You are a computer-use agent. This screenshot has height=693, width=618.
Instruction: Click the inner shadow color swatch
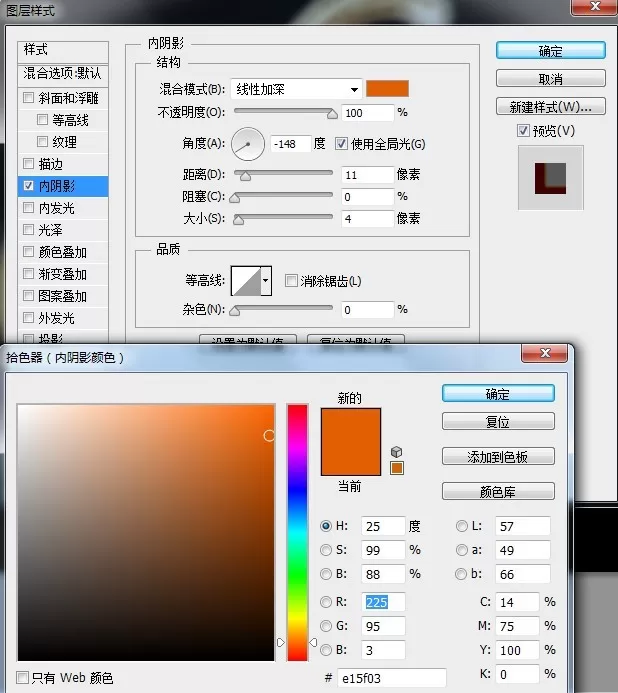(x=387, y=89)
